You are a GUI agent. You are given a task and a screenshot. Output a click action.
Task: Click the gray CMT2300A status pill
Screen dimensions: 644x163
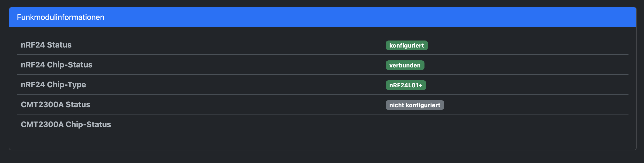point(415,105)
